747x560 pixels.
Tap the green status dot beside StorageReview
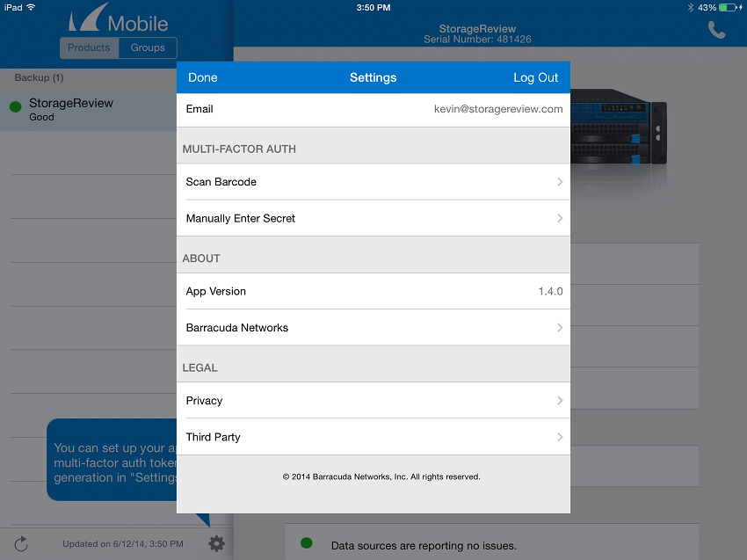[16, 106]
